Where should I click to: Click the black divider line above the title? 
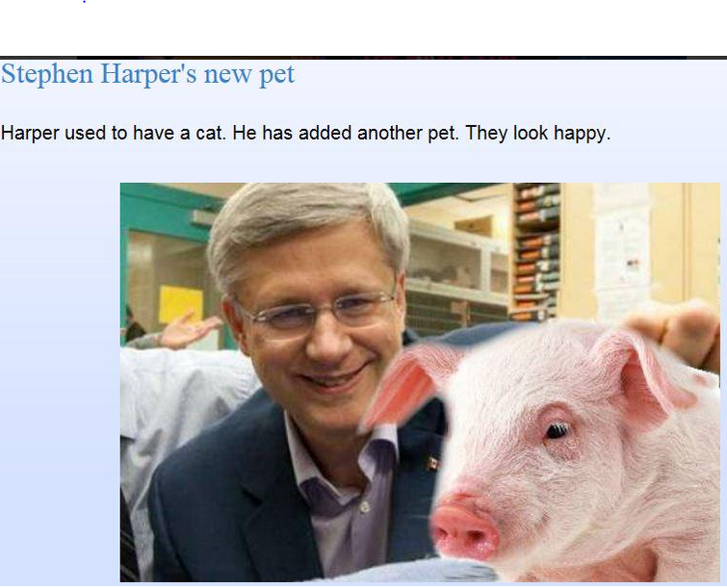[x=364, y=58]
